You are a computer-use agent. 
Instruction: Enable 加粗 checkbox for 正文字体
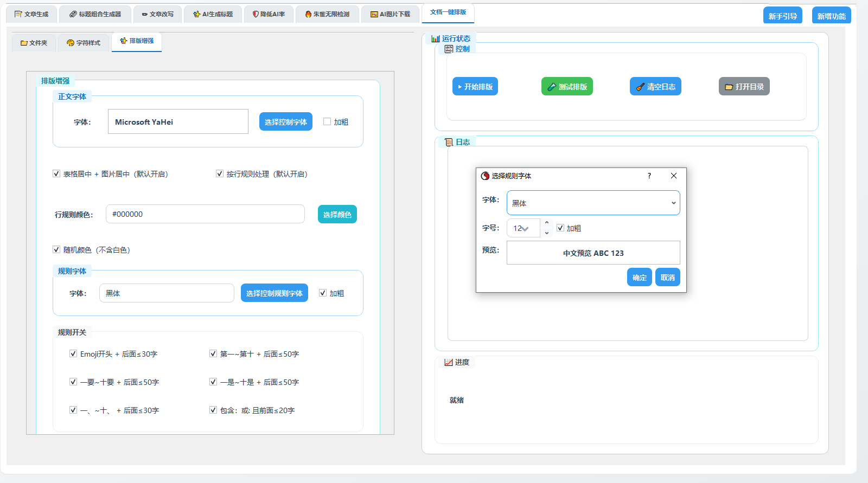coord(327,122)
